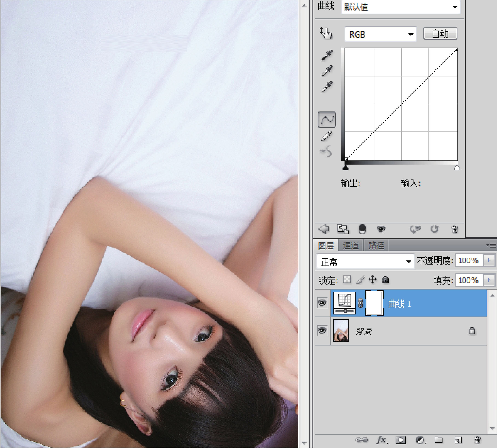
Task: Reset curves adjustment to defaults
Action: pos(435,229)
